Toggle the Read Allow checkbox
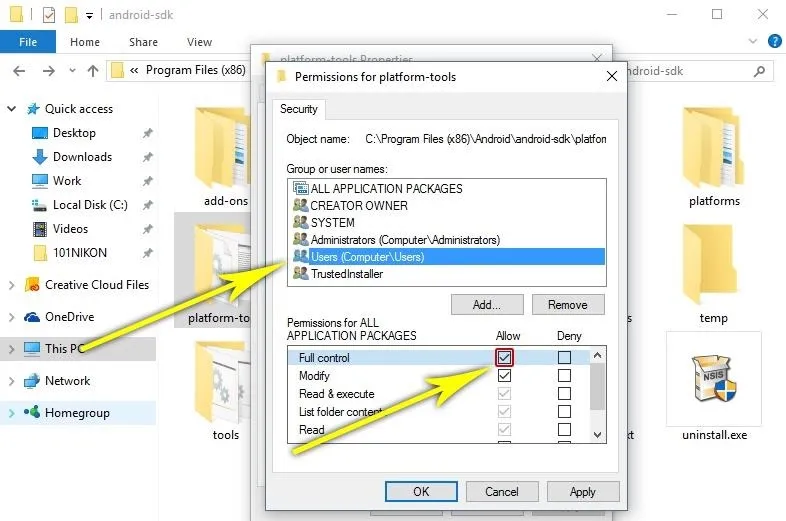Screen dimensions: 786x521 [504, 430]
